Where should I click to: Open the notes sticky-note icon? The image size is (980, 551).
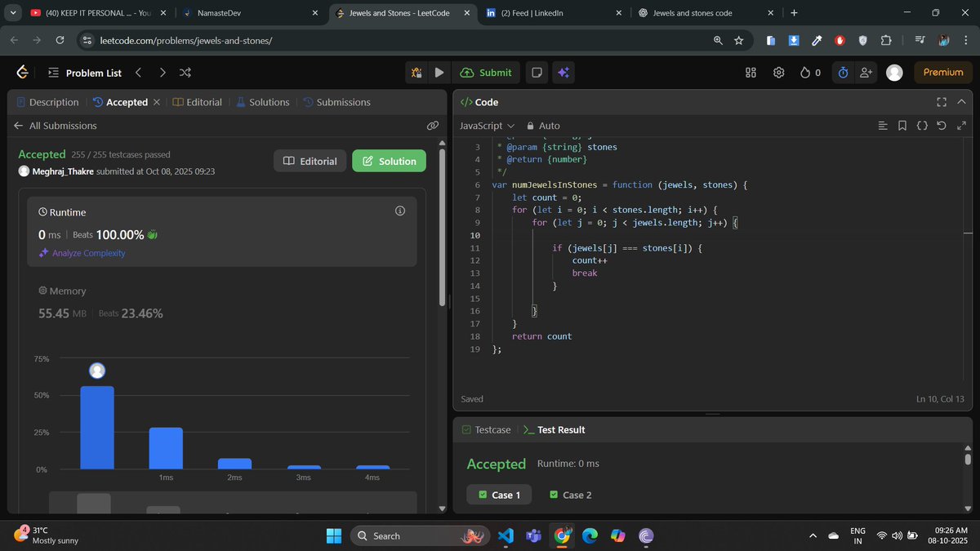click(537, 73)
